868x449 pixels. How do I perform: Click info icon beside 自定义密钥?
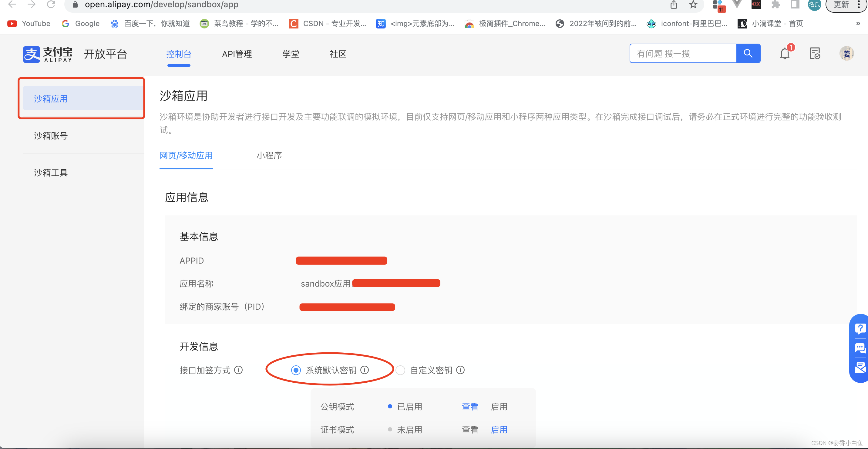pyautogui.click(x=460, y=370)
